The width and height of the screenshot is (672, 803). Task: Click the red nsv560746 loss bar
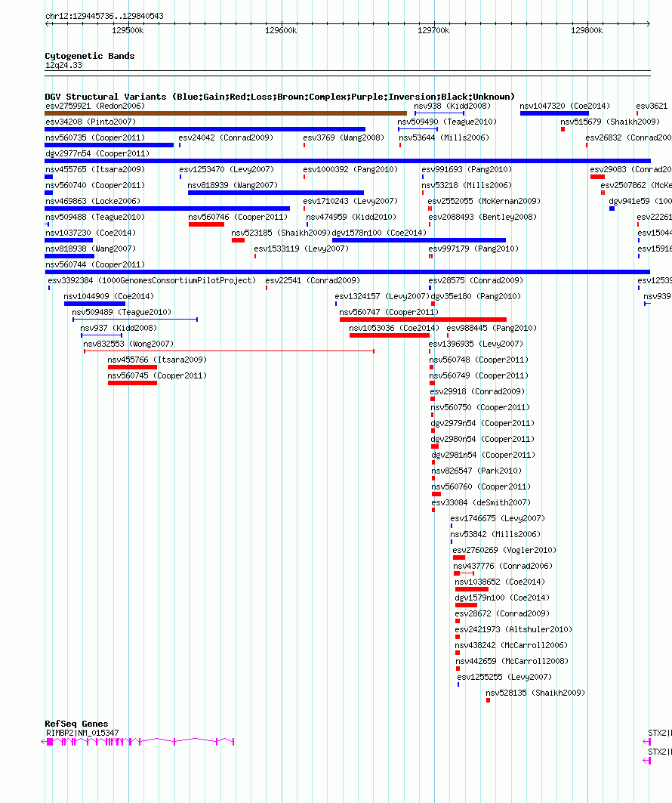point(207,224)
